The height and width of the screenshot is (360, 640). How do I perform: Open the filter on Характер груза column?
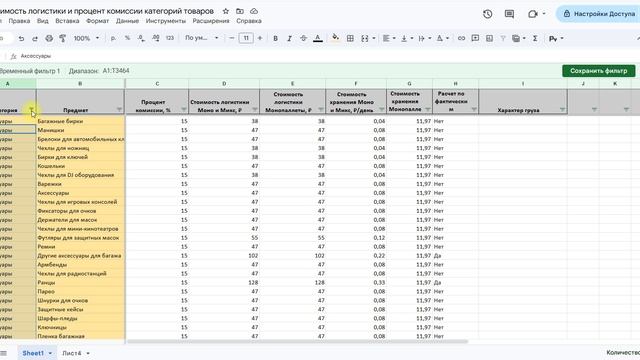coord(562,109)
